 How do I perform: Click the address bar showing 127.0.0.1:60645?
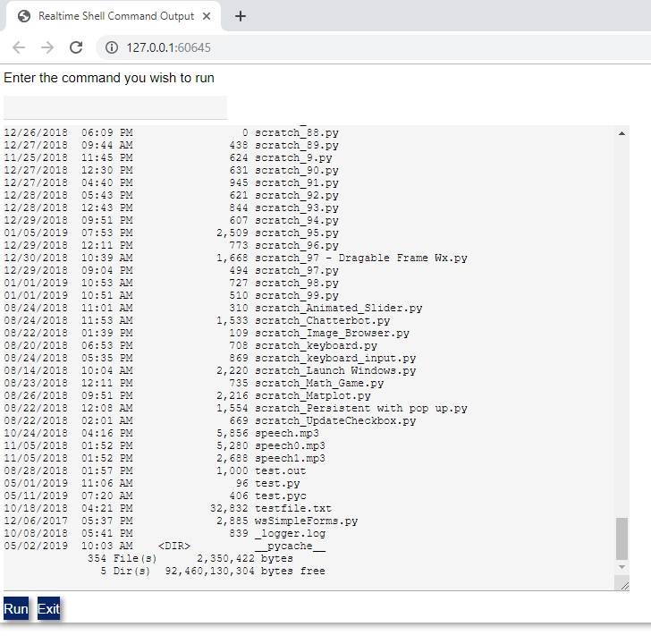374,47
